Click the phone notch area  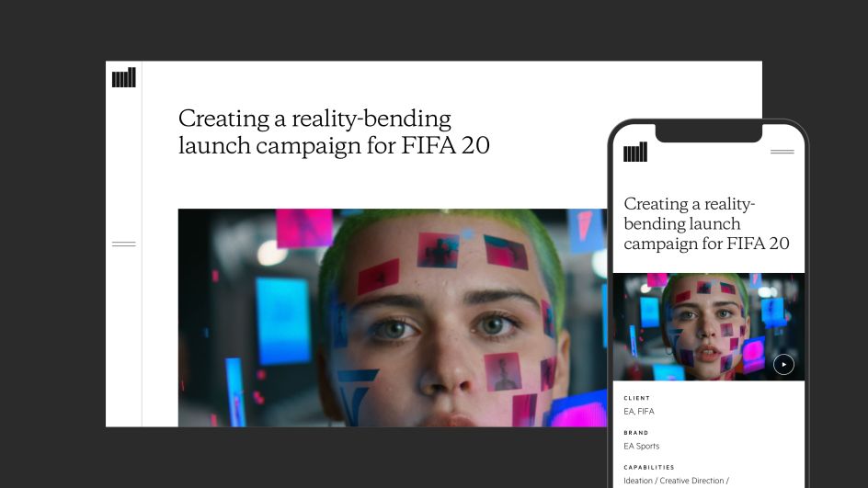click(x=709, y=132)
